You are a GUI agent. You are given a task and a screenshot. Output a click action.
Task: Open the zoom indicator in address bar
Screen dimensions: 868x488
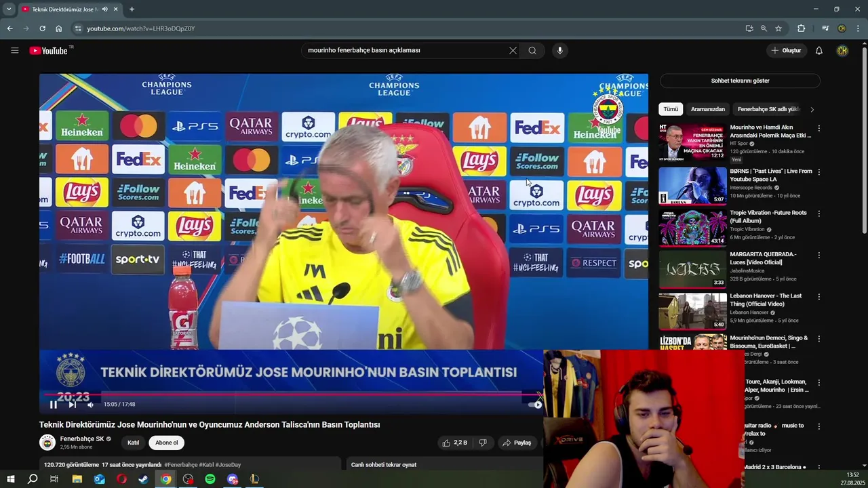[764, 28]
